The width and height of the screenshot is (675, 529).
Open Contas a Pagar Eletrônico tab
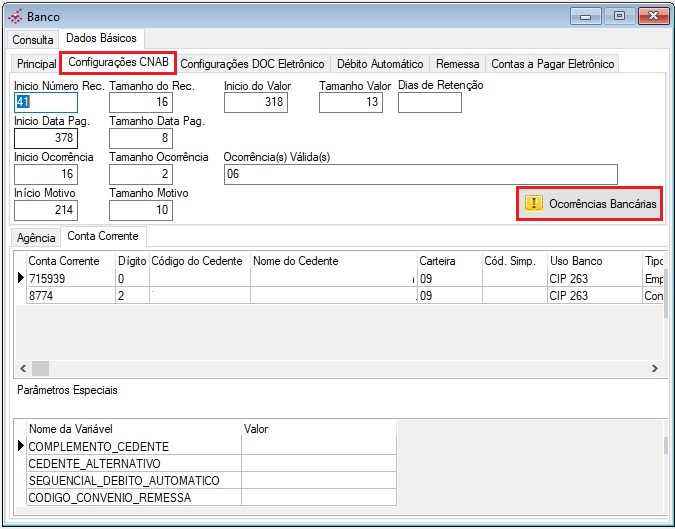(x=552, y=63)
